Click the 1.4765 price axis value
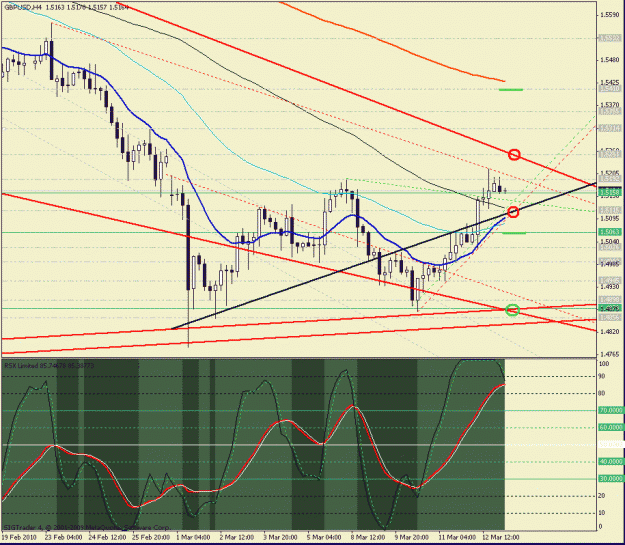Image resolution: width=625 pixels, height=545 pixels. [610, 354]
